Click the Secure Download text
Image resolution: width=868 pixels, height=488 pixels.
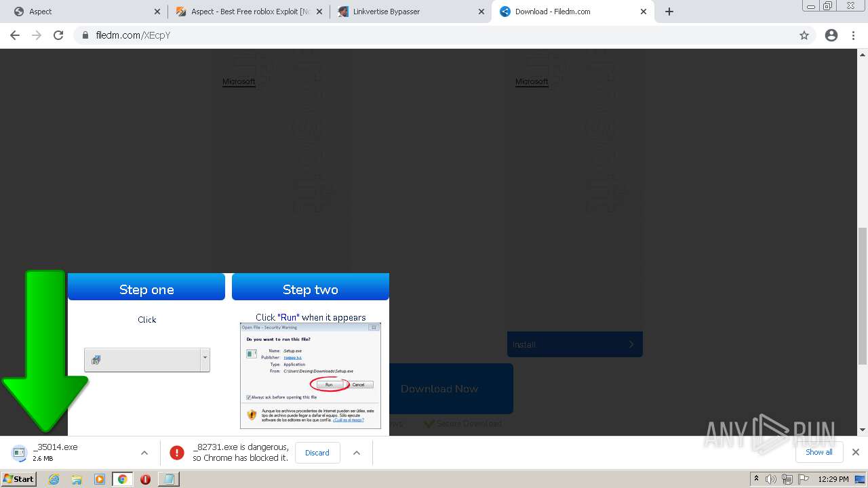[469, 424]
